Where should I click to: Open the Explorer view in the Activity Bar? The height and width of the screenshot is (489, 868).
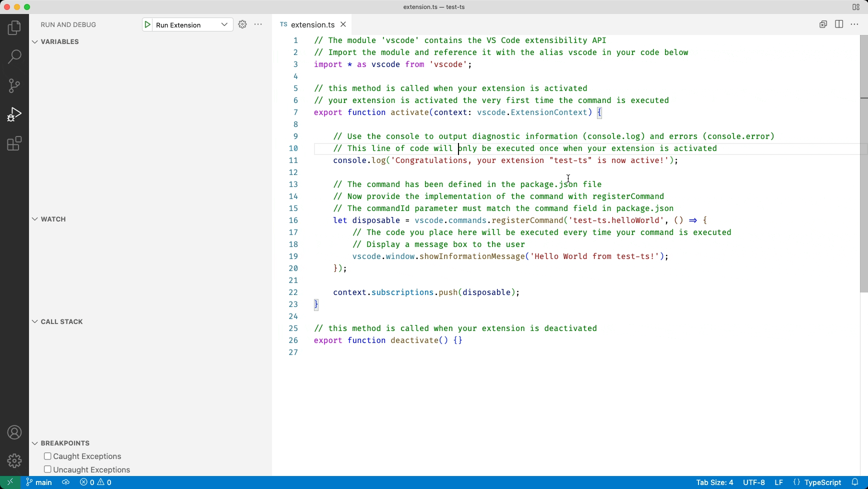click(x=14, y=27)
